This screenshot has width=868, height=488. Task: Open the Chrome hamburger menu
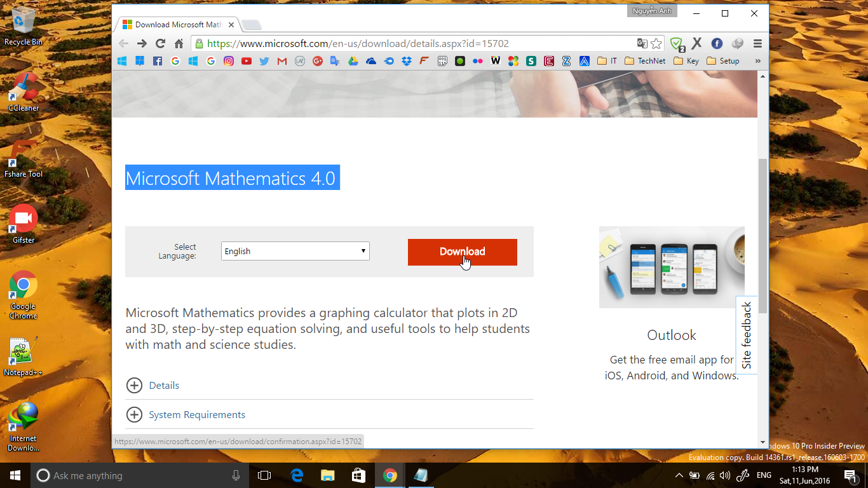tap(757, 44)
